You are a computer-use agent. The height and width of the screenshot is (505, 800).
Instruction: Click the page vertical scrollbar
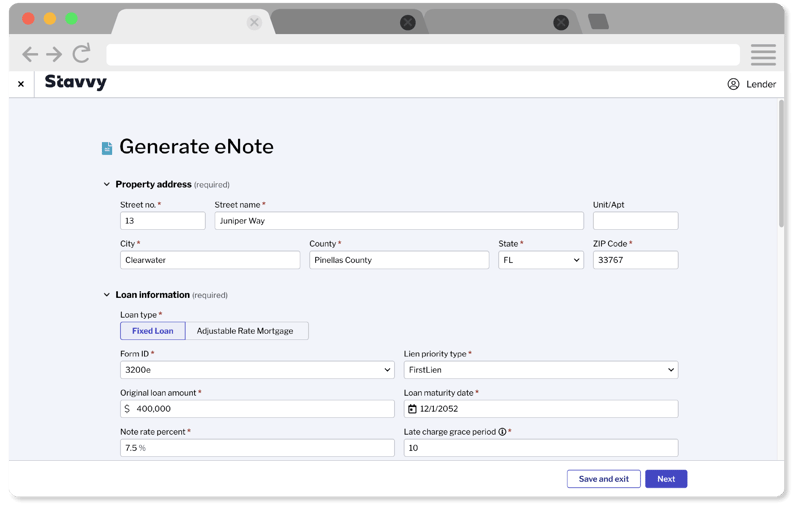coord(781,163)
